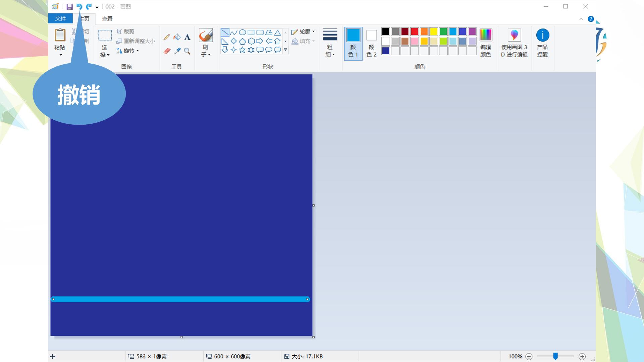Select the Right arrow shape
Viewport: 644px width, 362px height.
(x=260, y=41)
